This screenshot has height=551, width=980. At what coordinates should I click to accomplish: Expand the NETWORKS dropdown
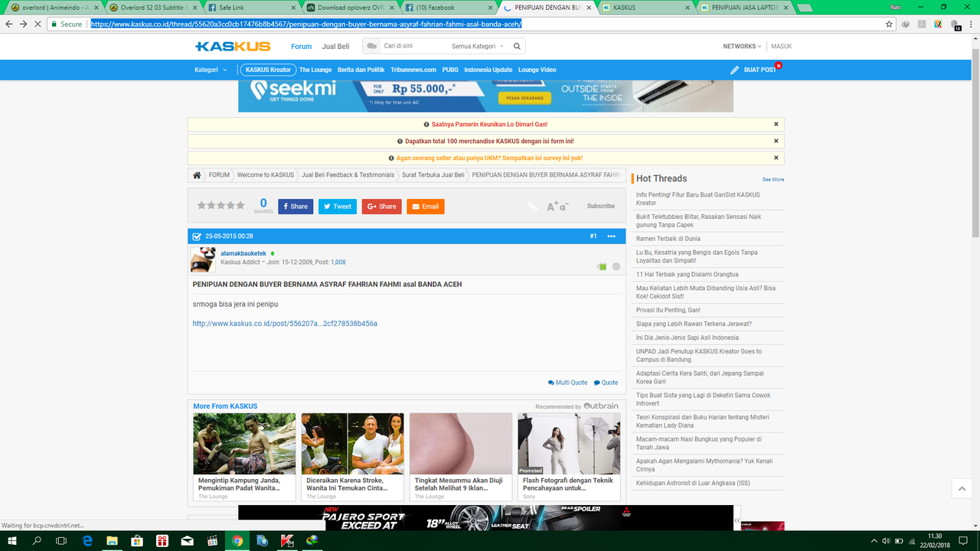(742, 46)
